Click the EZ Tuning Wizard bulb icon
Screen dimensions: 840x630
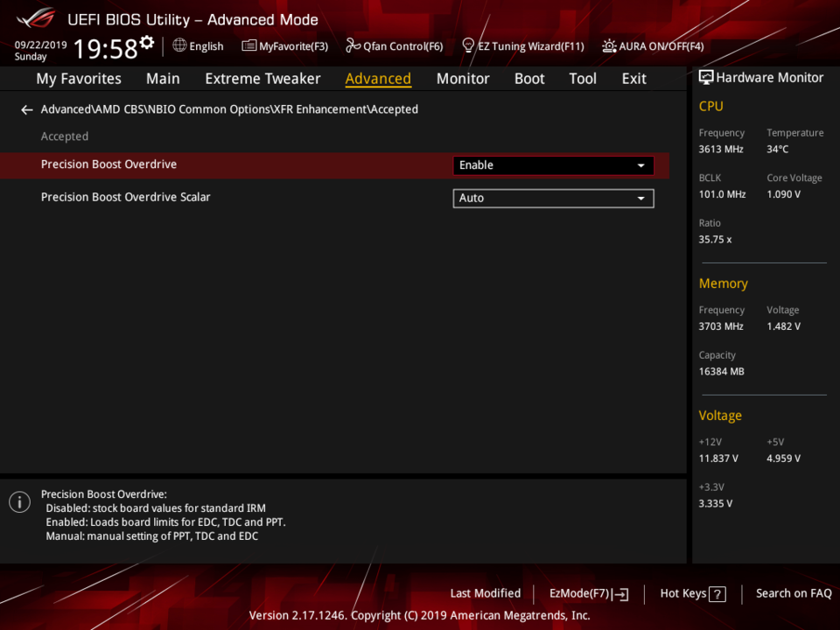tap(468, 45)
